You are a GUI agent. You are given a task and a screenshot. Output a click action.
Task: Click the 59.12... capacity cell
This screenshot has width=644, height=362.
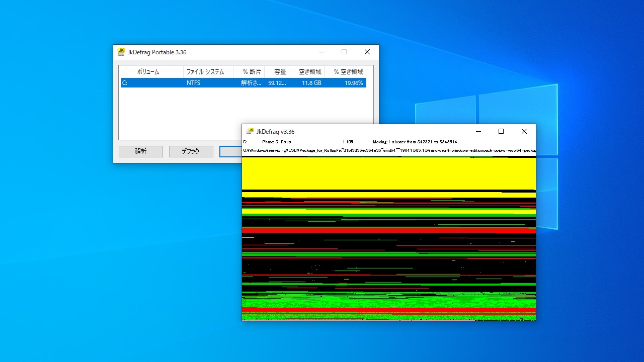[x=277, y=83]
